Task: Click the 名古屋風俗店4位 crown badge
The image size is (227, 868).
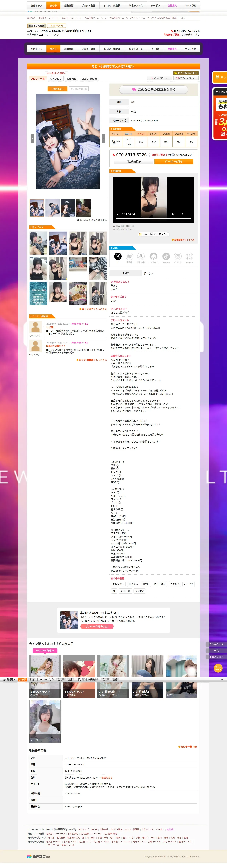Action: point(186,73)
